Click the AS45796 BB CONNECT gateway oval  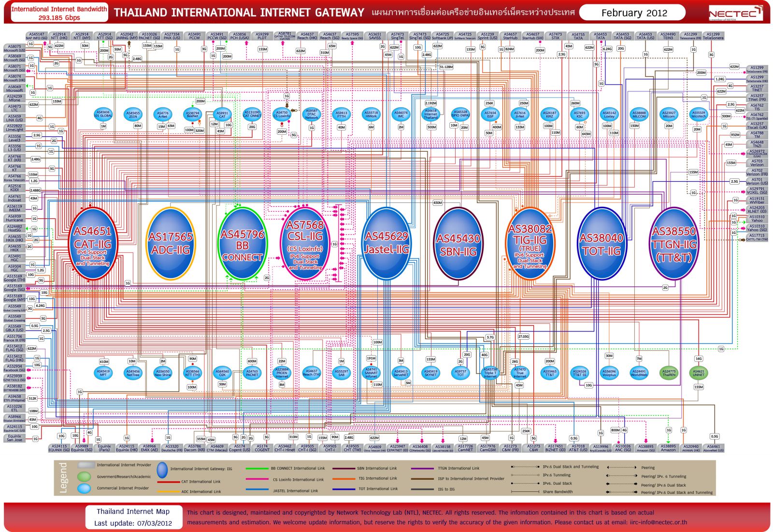click(x=242, y=244)
